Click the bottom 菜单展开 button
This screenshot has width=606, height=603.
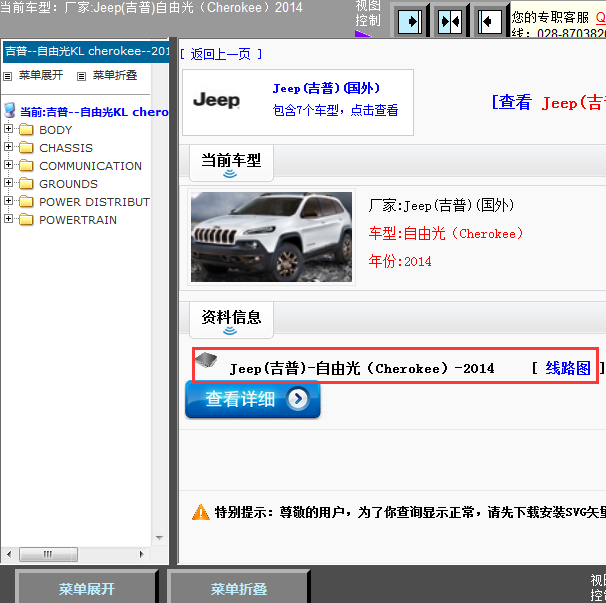pos(87,588)
